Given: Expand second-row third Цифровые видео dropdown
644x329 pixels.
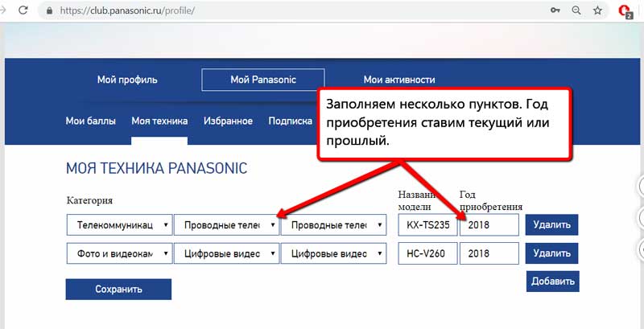Looking at the screenshot, I should coord(333,253).
